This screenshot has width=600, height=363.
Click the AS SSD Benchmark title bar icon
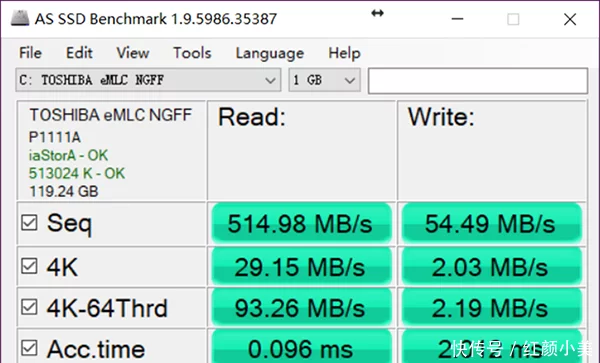[20, 18]
